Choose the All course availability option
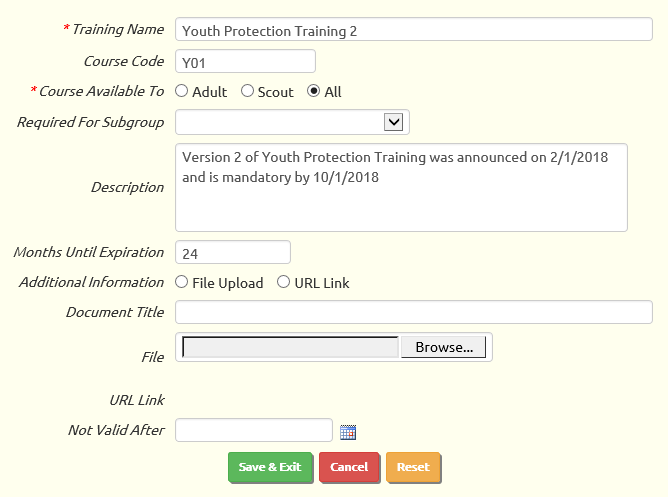Screen dimensions: 668x497 pyautogui.click(x=314, y=91)
